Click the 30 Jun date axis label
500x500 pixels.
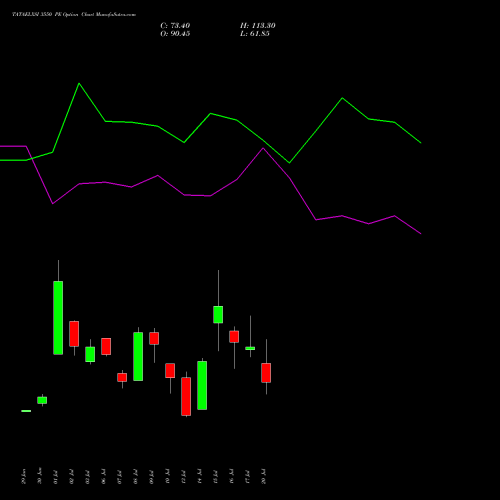coord(40,477)
